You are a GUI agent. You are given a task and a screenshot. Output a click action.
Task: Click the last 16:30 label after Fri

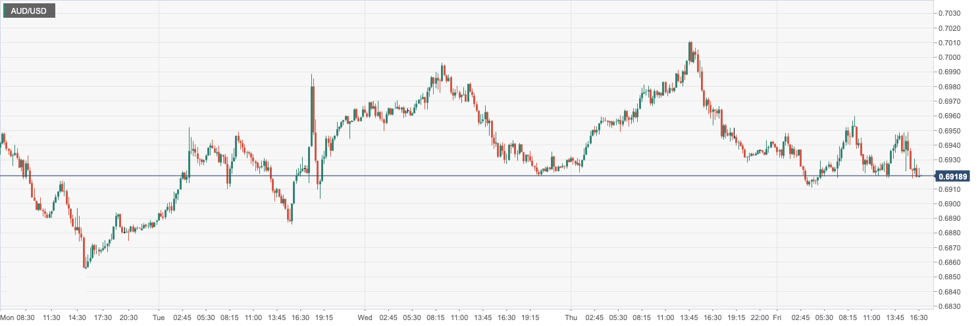pyautogui.click(x=919, y=317)
